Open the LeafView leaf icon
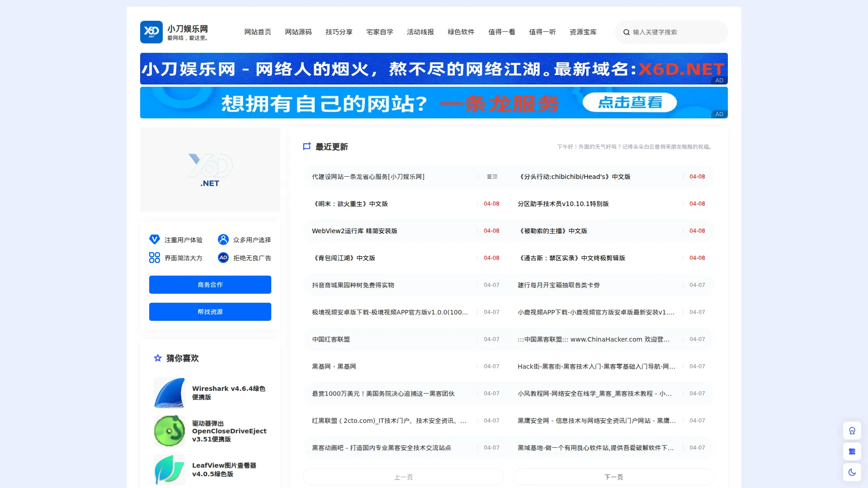 click(x=170, y=469)
